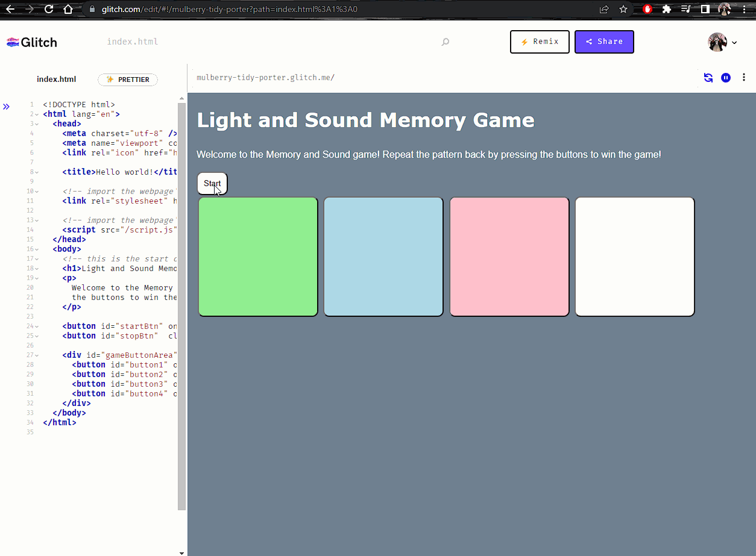Refresh the live preview with the circular arrows icon

(x=708, y=78)
